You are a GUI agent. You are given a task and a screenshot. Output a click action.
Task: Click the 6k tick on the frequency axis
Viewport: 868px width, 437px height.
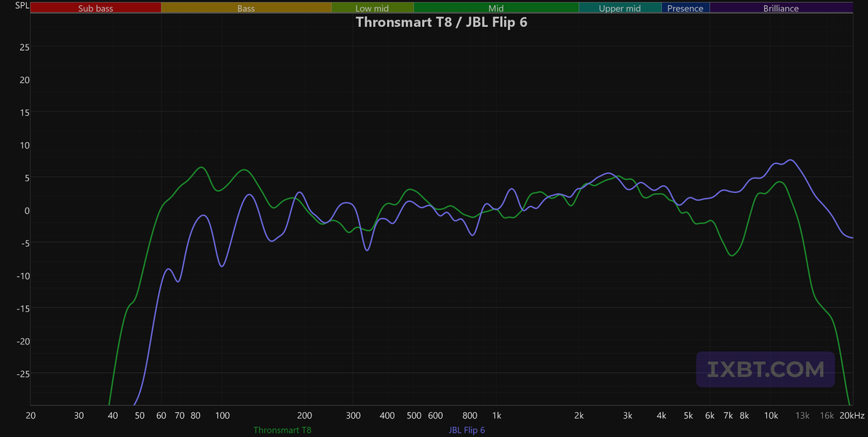point(709,415)
